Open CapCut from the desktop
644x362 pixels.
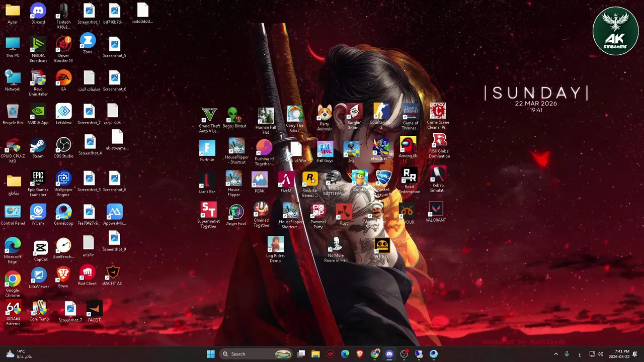click(41, 251)
